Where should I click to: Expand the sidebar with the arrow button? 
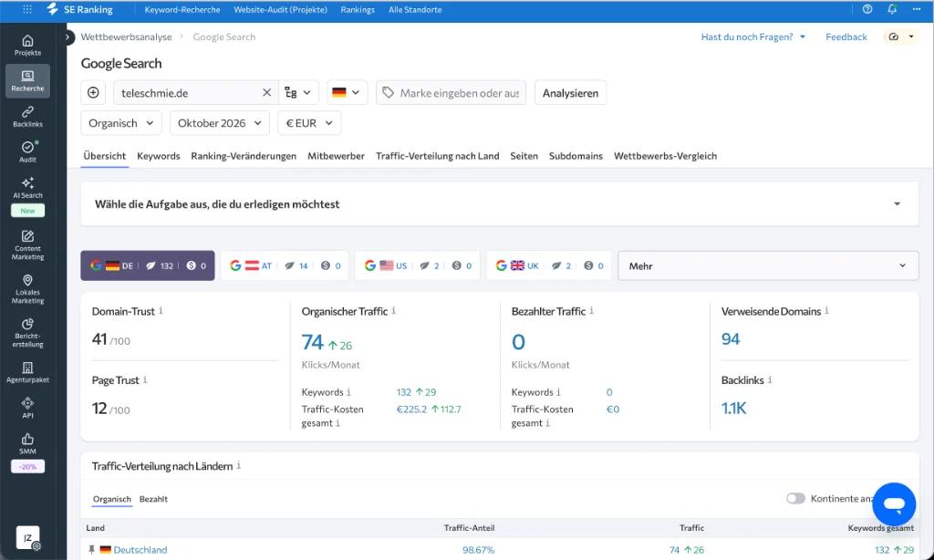tap(67, 36)
